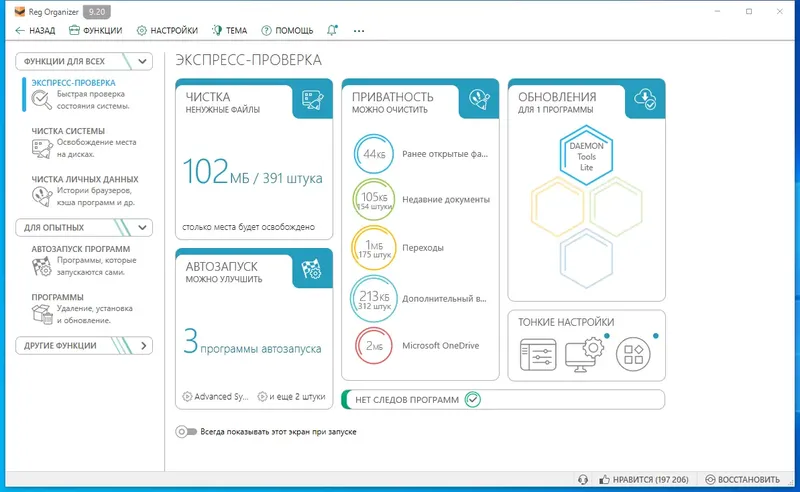Click the green checkmark in НЕТ СЛЕДОВ ПРОГРАММ
Screen dimensions: 800x492
[473, 399]
